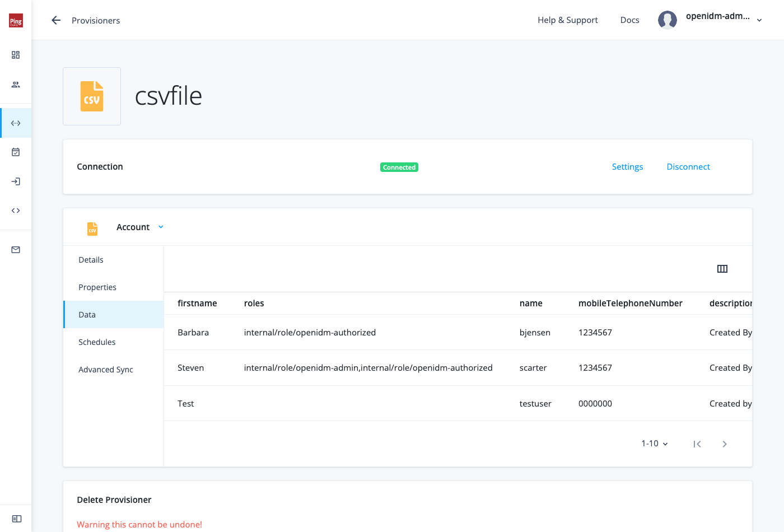Click the large csv file icon
The height and width of the screenshot is (532, 784).
(x=92, y=96)
